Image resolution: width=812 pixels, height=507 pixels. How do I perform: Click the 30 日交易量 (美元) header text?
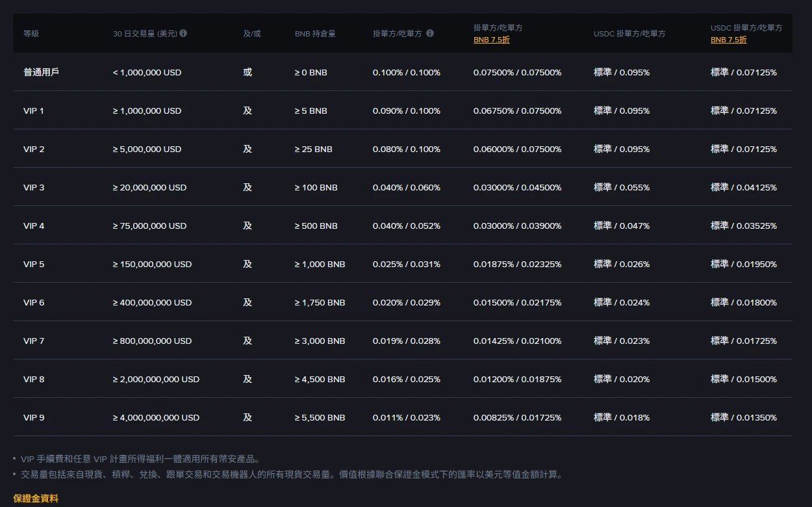[x=145, y=33]
